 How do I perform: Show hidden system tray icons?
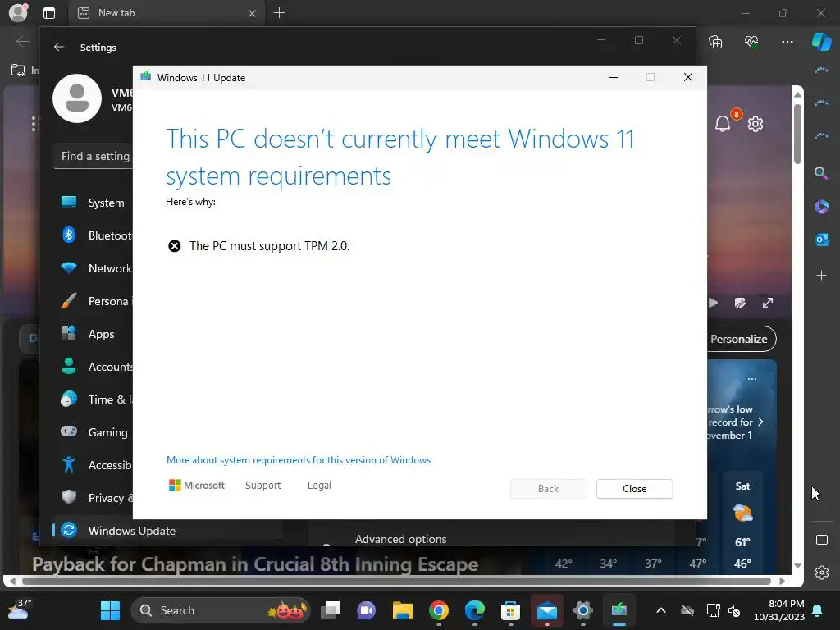pos(661,610)
